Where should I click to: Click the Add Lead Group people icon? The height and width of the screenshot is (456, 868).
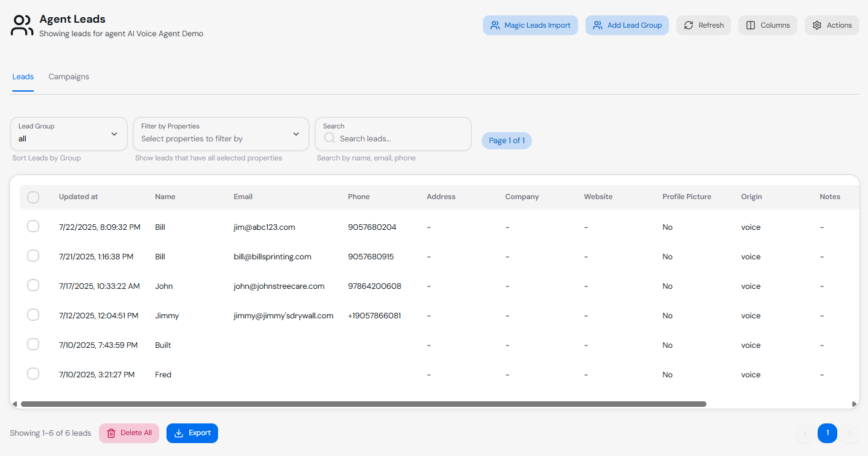click(x=598, y=25)
